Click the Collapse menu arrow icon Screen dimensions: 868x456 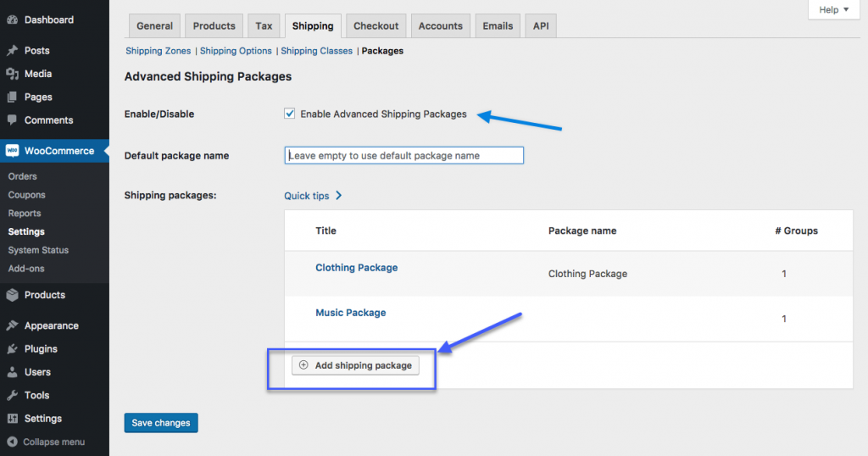coord(12,442)
